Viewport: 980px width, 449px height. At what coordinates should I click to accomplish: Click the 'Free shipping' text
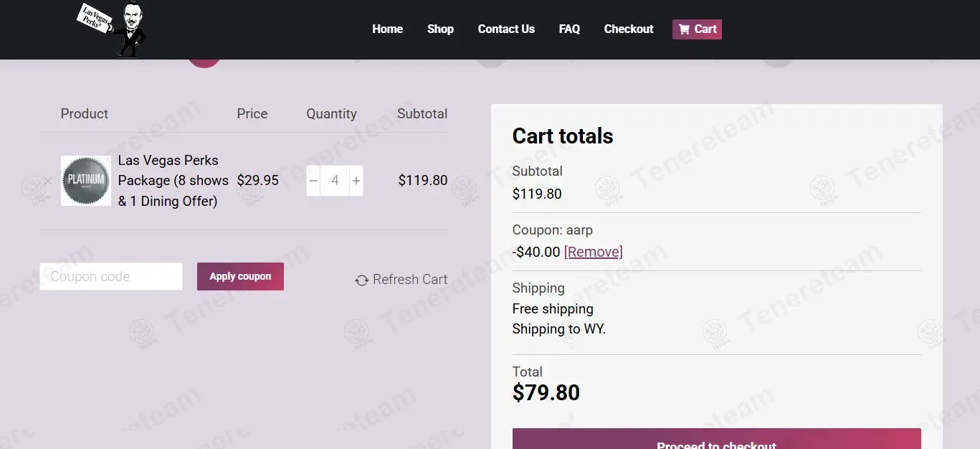click(x=553, y=309)
